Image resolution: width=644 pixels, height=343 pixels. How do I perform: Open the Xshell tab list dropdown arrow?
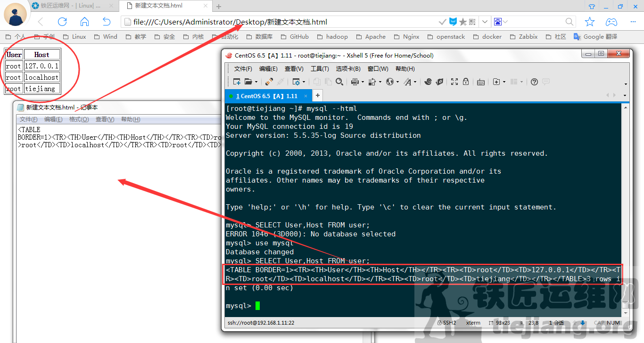626,96
